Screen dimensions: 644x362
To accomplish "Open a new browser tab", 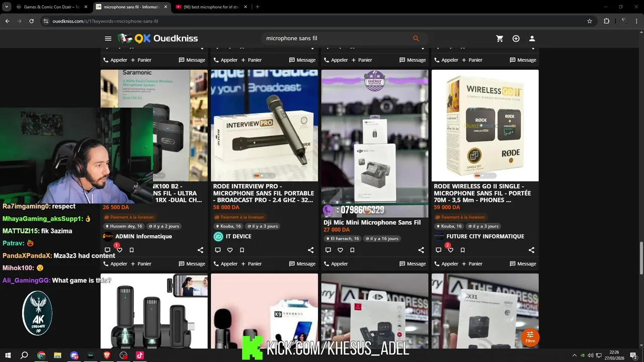I will (x=258, y=7).
